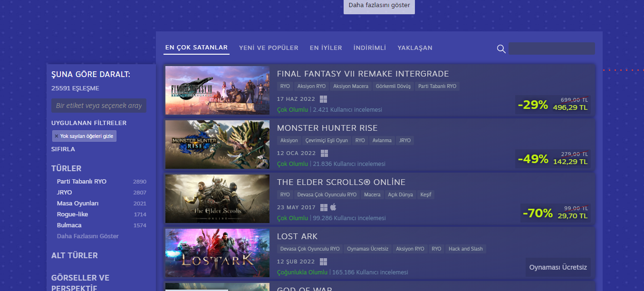This screenshot has height=291, width=644.
Task: Click Çevrimiçi Eşli Oyun tag
Action: tap(327, 141)
